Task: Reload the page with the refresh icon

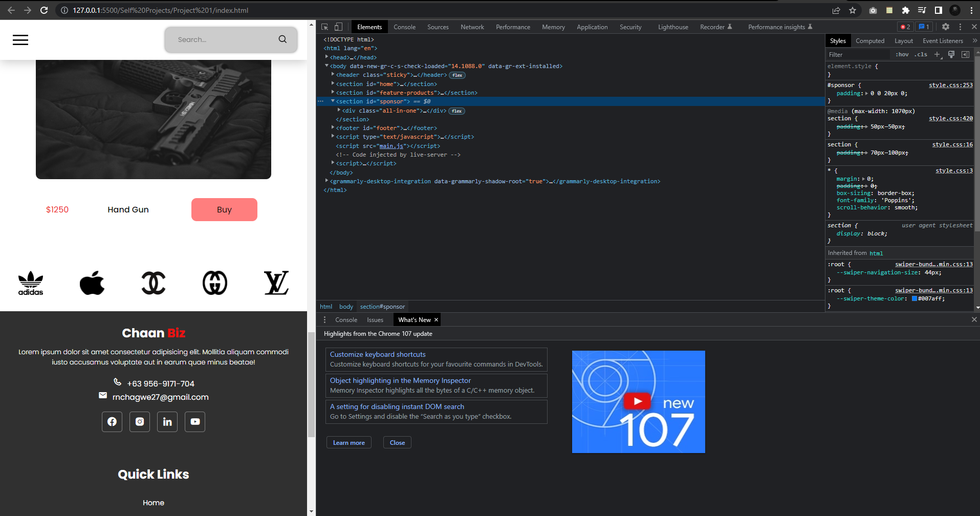Action: pos(44,10)
